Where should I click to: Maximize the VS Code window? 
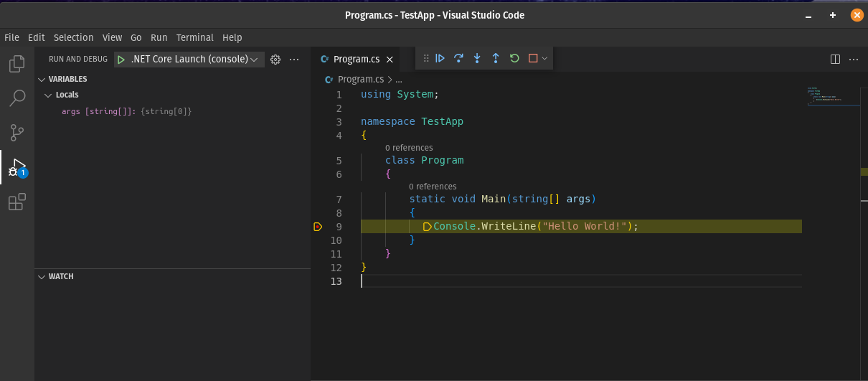coord(833,15)
